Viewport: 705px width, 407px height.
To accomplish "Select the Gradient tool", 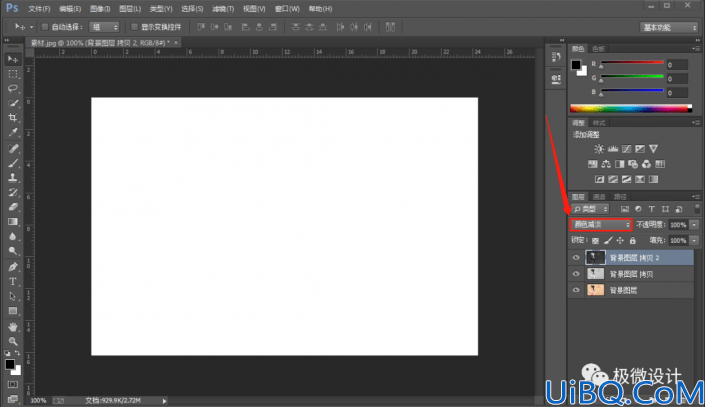I will (x=13, y=222).
